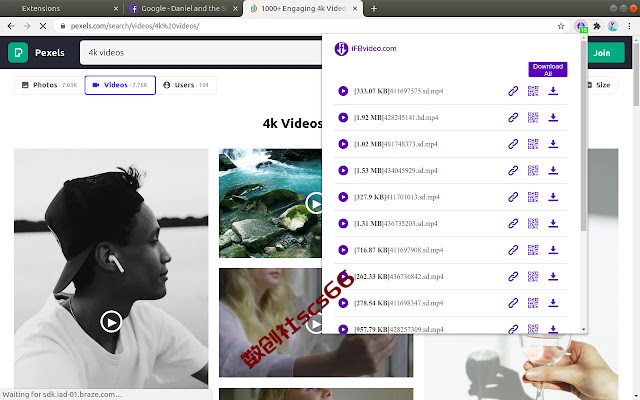Play the 1.31 MB video 436735203.sd.mp4
Screen dimensions: 640x400
point(343,224)
